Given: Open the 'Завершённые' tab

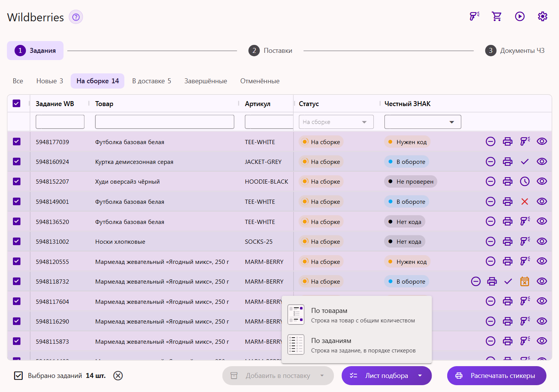Looking at the screenshot, I should tap(206, 81).
